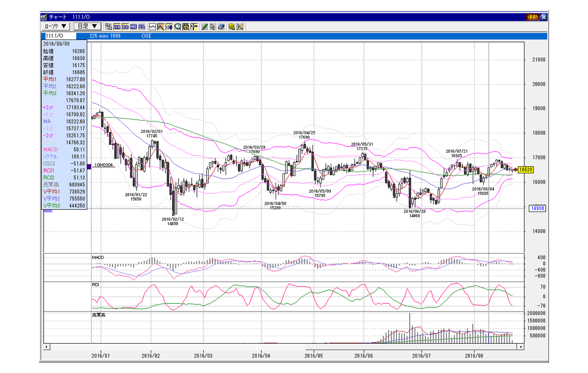Viewport: 588px width, 373px height.
Task: Click the MRE indicator toolbar icon
Action: [x=134, y=27]
